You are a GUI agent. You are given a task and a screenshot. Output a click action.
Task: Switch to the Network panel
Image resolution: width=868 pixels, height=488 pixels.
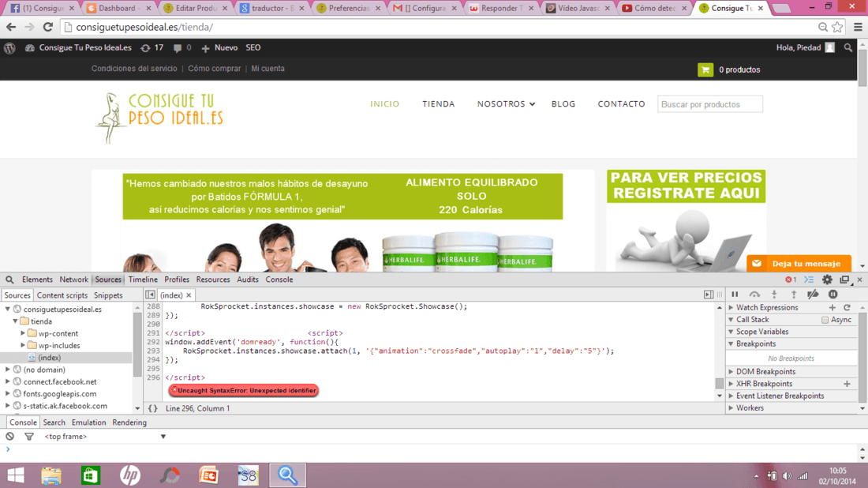(x=73, y=280)
